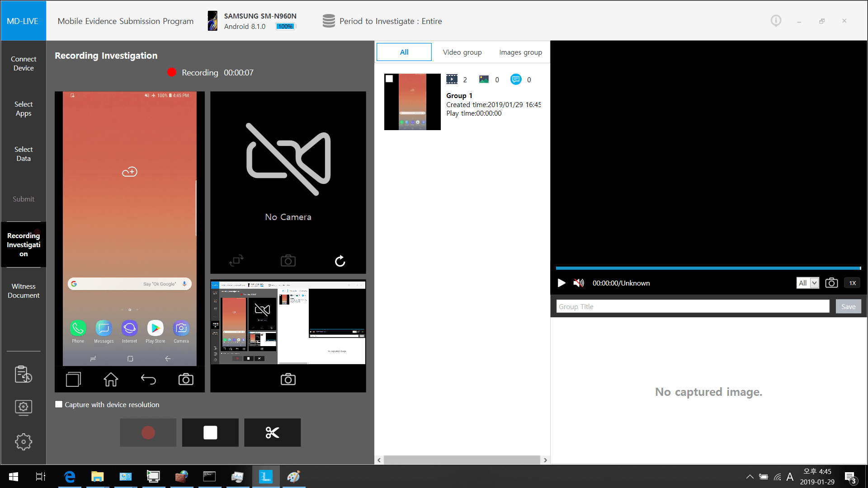
Task: Switch to the Images group tab
Action: 520,52
